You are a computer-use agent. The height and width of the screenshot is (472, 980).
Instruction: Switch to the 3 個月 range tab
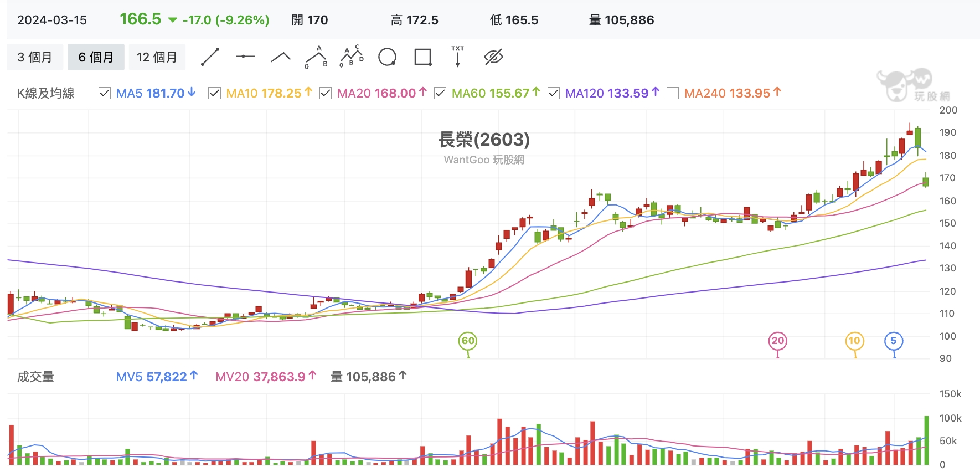(35, 57)
